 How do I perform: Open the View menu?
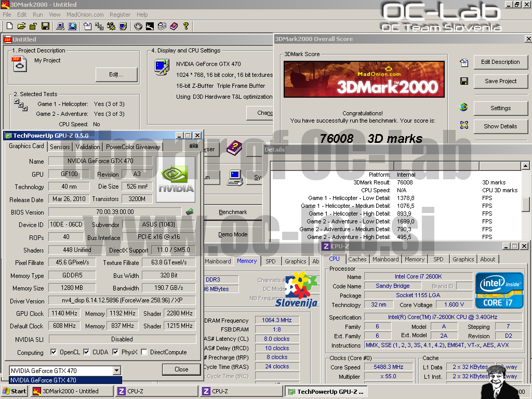click(55, 15)
